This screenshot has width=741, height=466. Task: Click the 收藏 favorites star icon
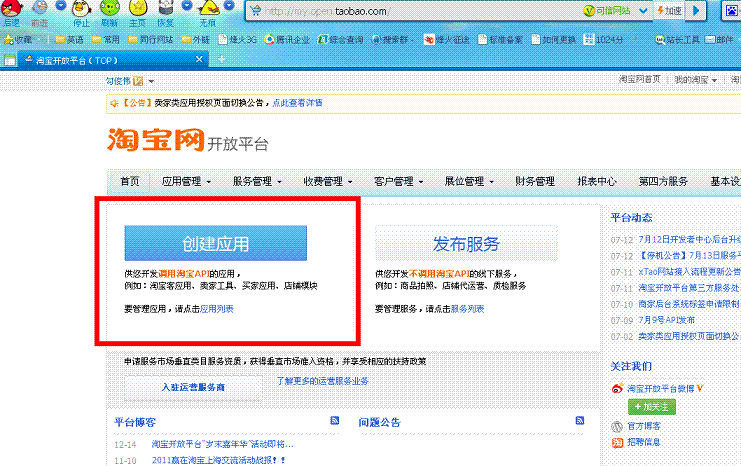tap(9, 40)
